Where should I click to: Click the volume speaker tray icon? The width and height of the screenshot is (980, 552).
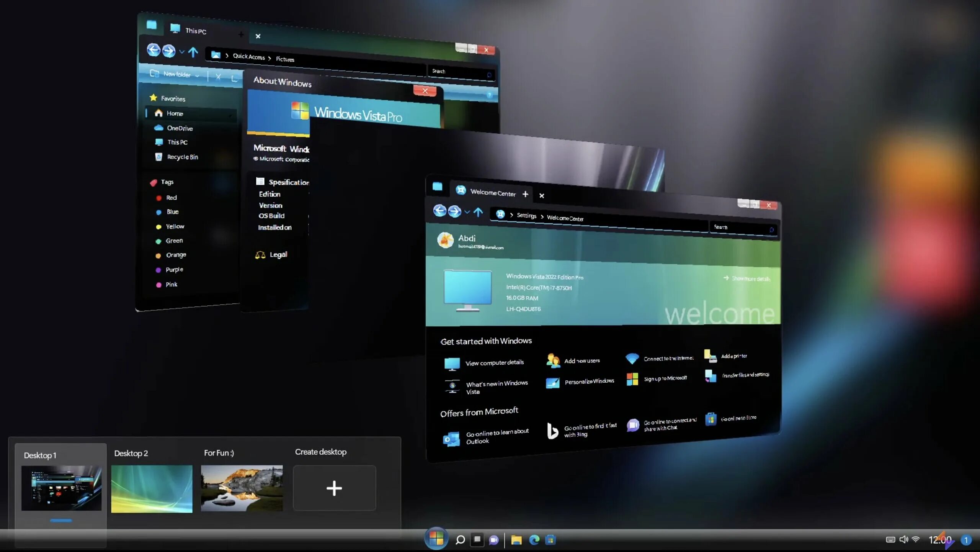pos(903,539)
